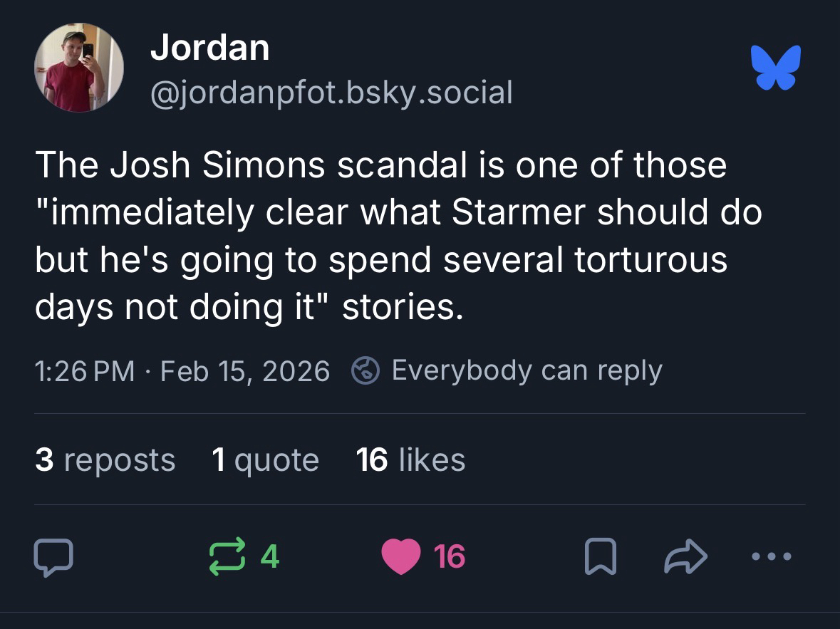View the 3 reposts list
The height and width of the screenshot is (629, 840).
point(105,459)
